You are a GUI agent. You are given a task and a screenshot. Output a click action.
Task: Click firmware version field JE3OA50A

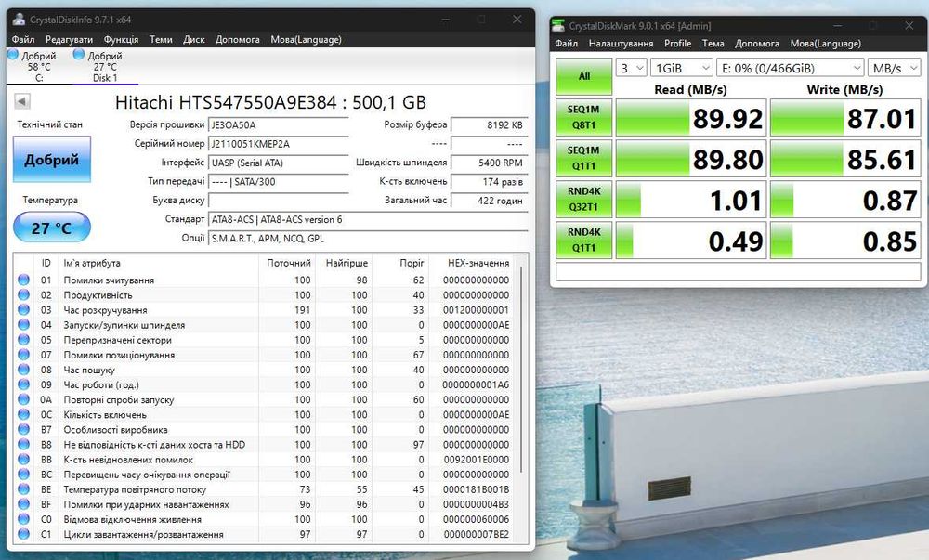[x=279, y=124]
